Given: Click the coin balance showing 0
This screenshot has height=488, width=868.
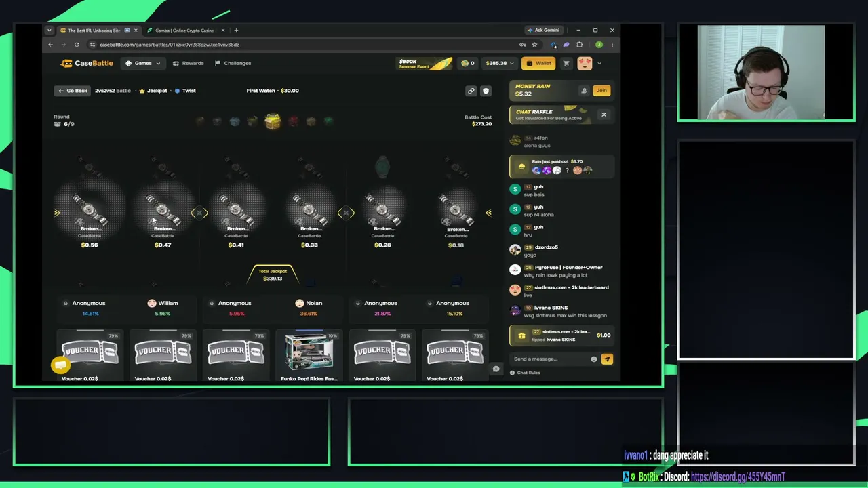Looking at the screenshot, I should [x=468, y=63].
